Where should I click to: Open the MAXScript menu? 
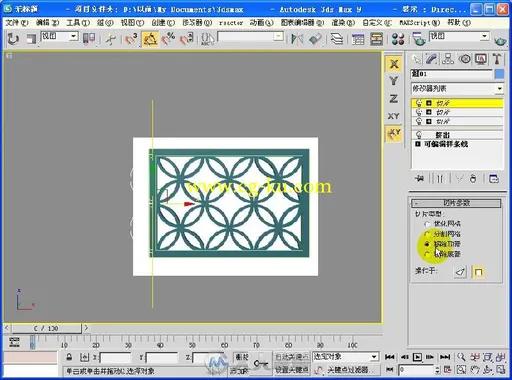[x=419, y=23]
